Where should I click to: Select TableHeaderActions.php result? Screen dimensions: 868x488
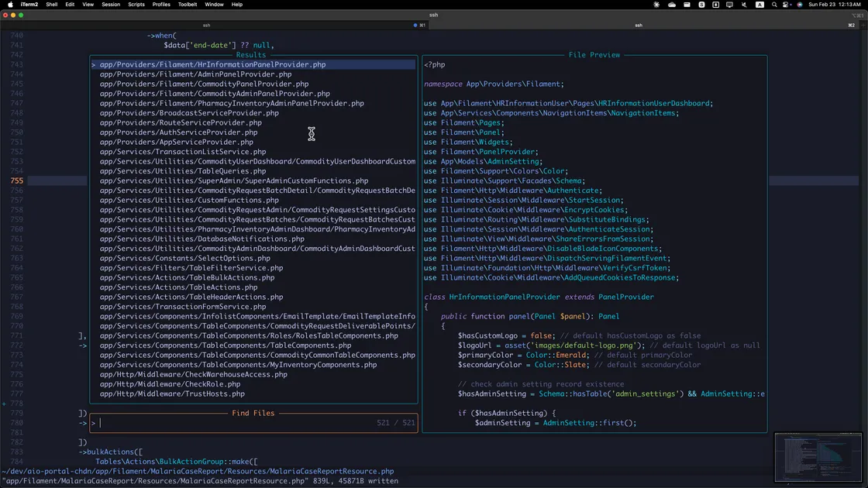tap(191, 297)
